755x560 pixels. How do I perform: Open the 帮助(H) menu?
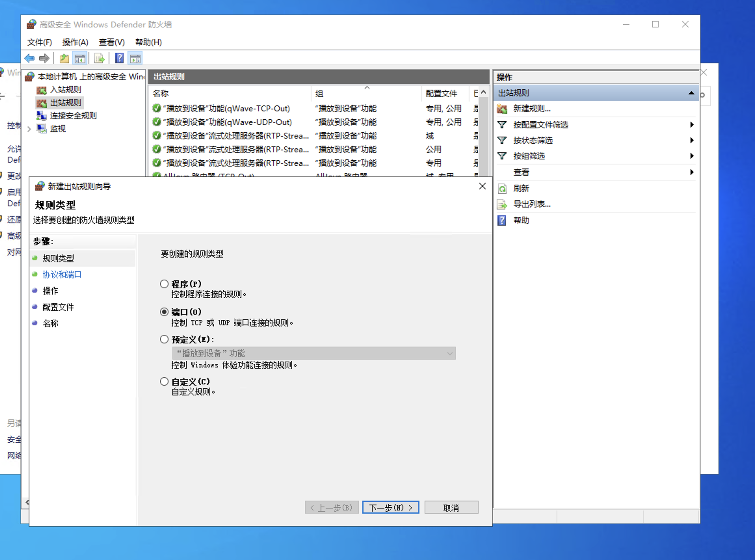pos(148,42)
